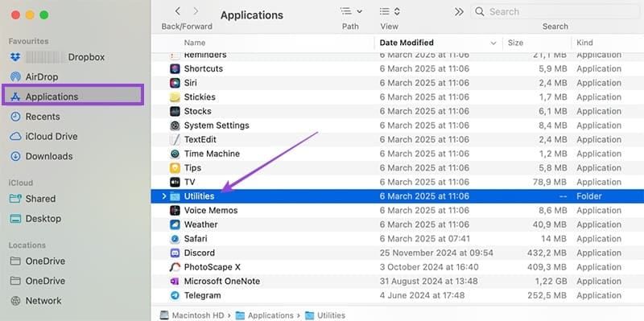Screen dimensions: 644x321
Task: Click the "3 October 2024 at 16:40" date
Action: pos(429,267)
